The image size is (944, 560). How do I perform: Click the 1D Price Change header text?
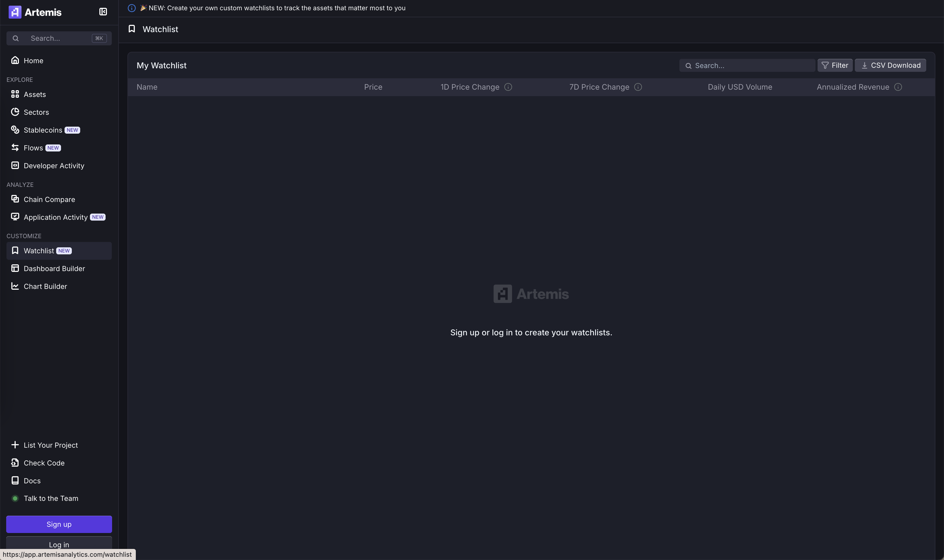[x=470, y=87]
